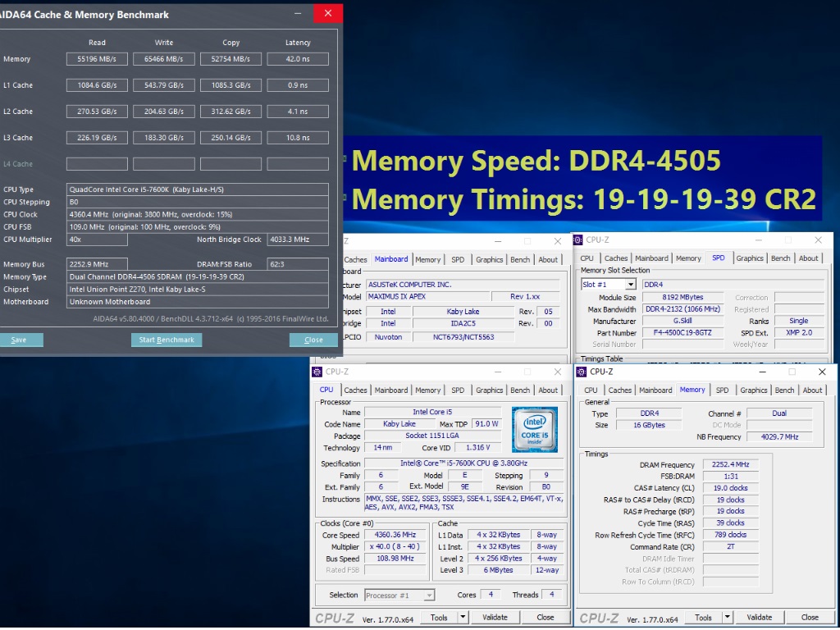Open Memory tab in CPU-Z window showing ASUSTeK mainboard
Image resolution: width=840 pixels, height=630 pixels.
[428, 259]
